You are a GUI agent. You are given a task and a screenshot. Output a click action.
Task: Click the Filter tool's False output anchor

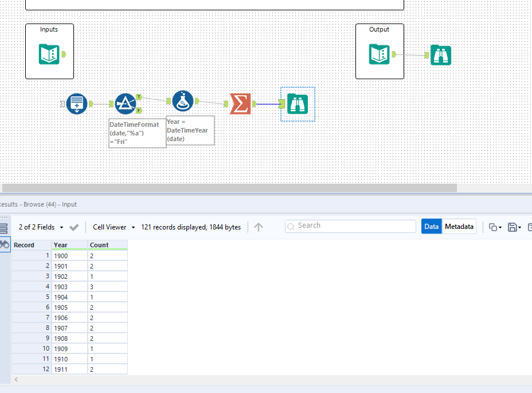tap(139, 110)
